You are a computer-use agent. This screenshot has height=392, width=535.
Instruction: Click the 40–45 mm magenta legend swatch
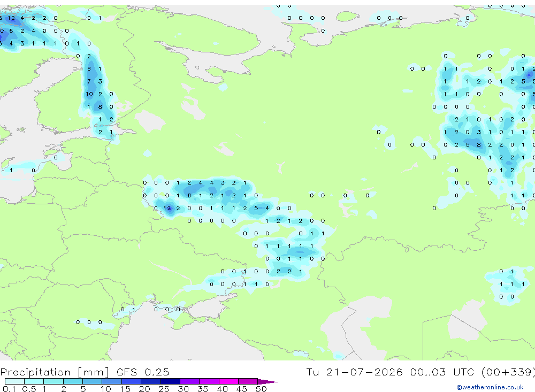pyautogui.click(x=228, y=381)
